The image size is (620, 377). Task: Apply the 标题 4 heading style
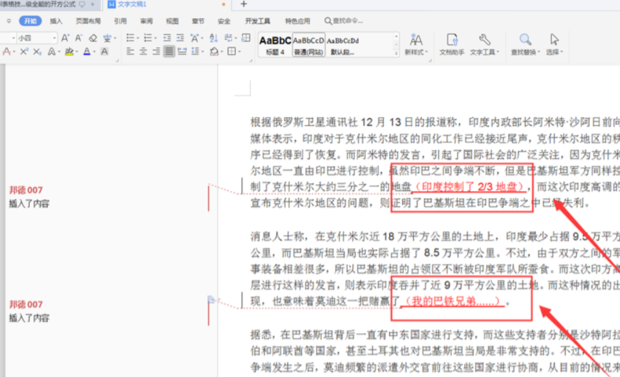point(275,45)
